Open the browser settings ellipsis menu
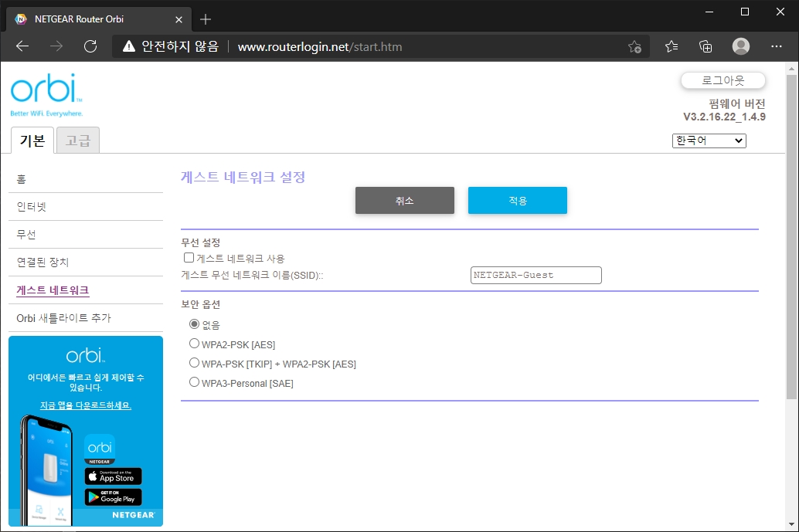Viewport: 799px width, 532px height. pyautogui.click(x=777, y=46)
